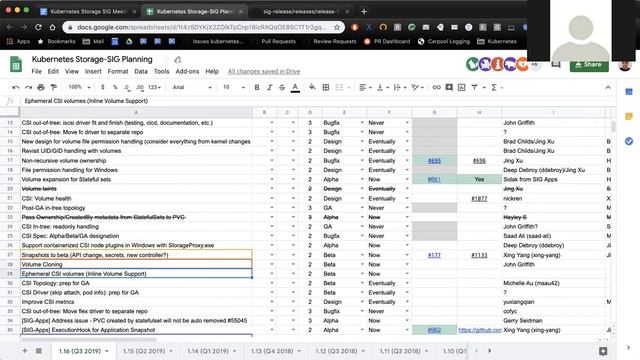
Task: Click the Chrome address bar
Action: pyautogui.click(x=202, y=27)
